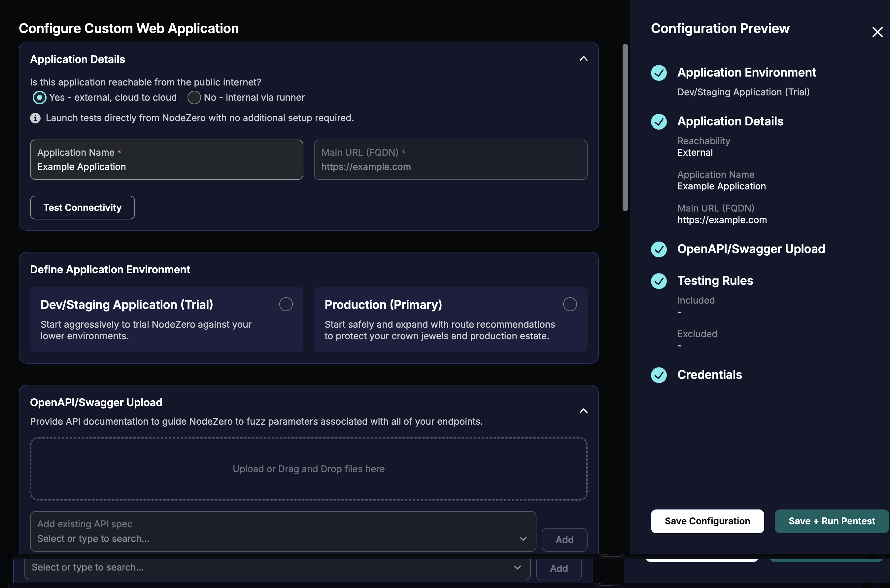Click Save + Run Pentest
This screenshot has height=588, width=890.
[x=832, y=521]
